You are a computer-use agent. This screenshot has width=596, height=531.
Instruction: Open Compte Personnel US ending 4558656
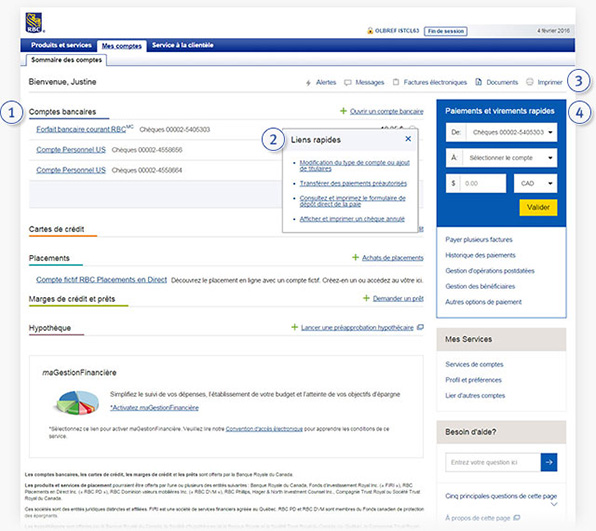coord(71,149)
